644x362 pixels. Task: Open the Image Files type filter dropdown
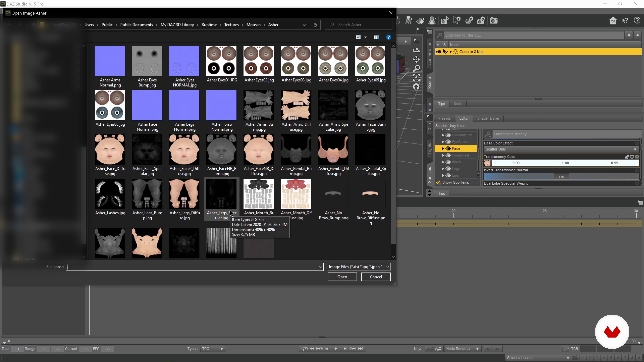(x=359, y=267)
